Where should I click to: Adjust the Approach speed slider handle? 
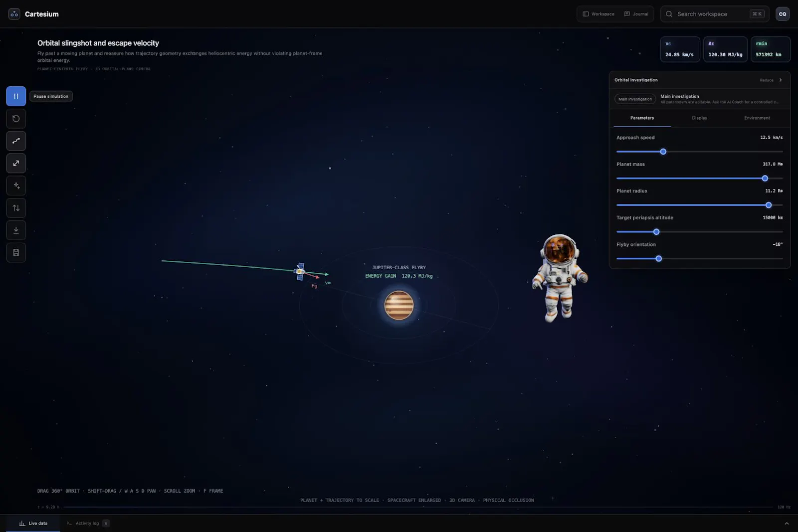[x=663, y=152]
